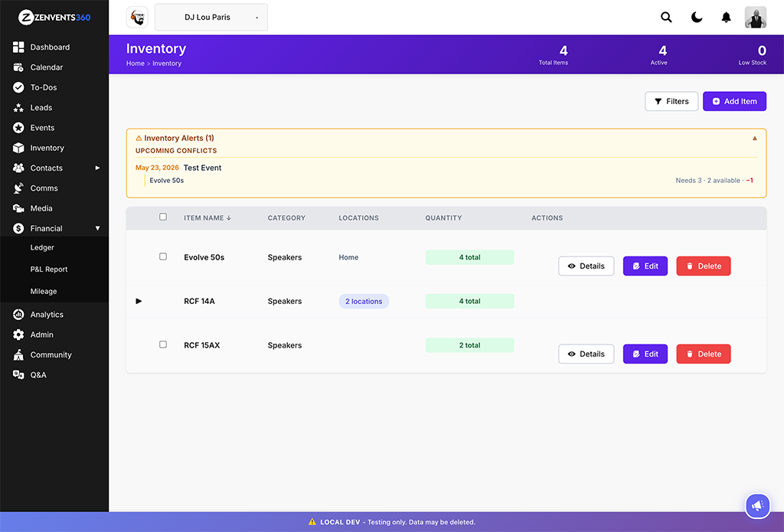
Task: Open the Dashboard sidebar icon
Action: click(x=18, y=47)
